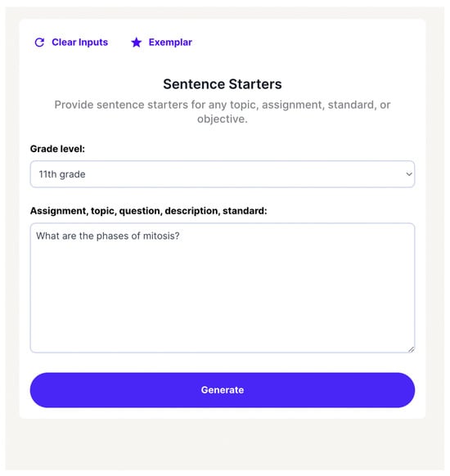Click the word 'mitosis' in the text area
Screen dimensions: 450x476
[159, 236]
